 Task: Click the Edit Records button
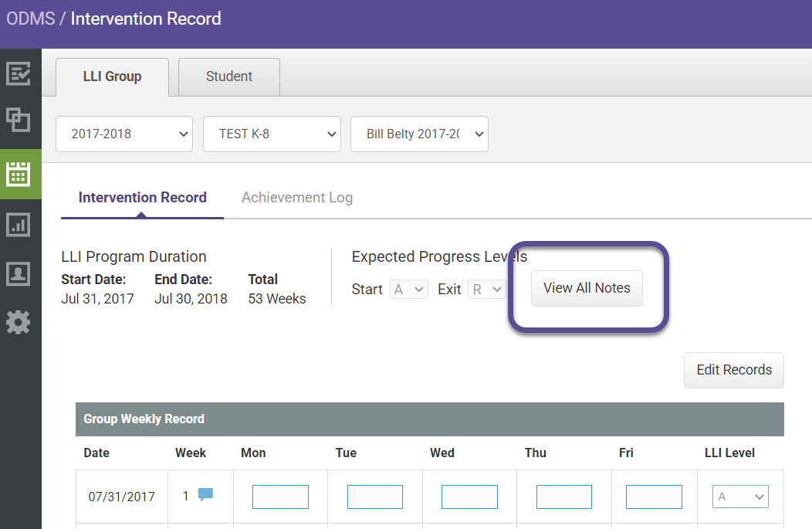click(733, 370)
